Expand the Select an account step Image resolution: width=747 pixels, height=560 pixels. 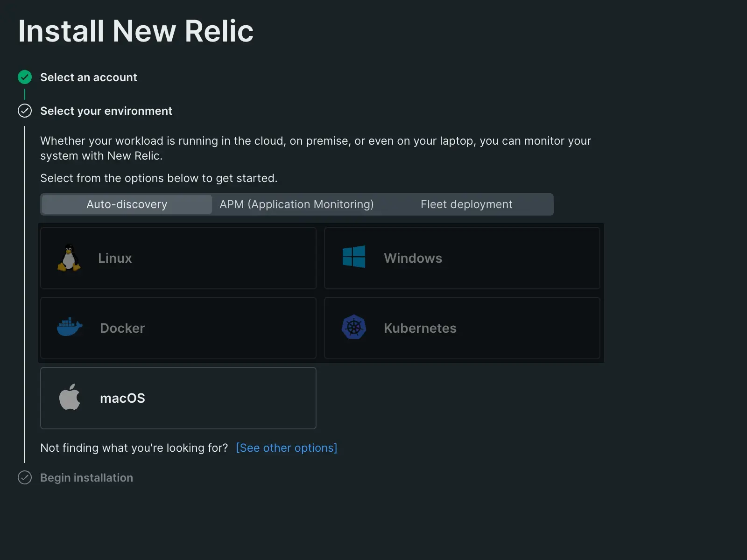click(x=89, y=77)
